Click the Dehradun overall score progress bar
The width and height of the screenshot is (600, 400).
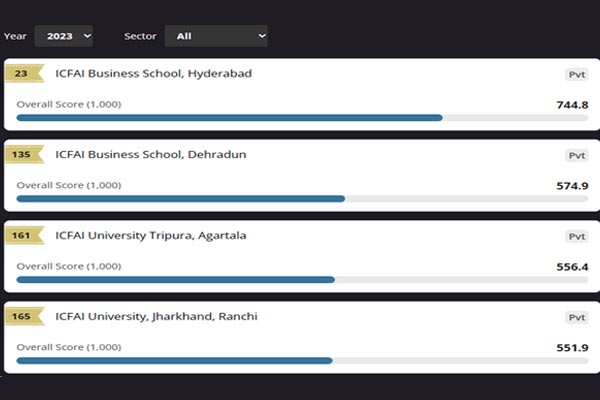302,199
